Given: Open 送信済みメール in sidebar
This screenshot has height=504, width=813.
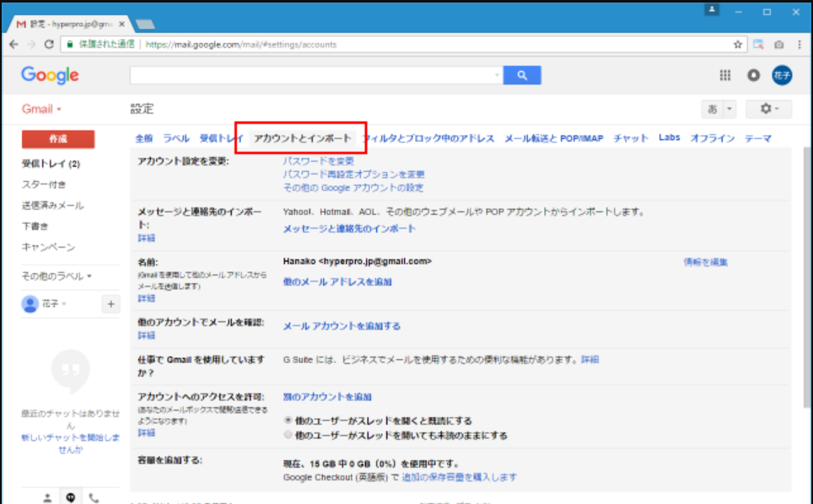Looking at the screenshot, I should (52, 206).
